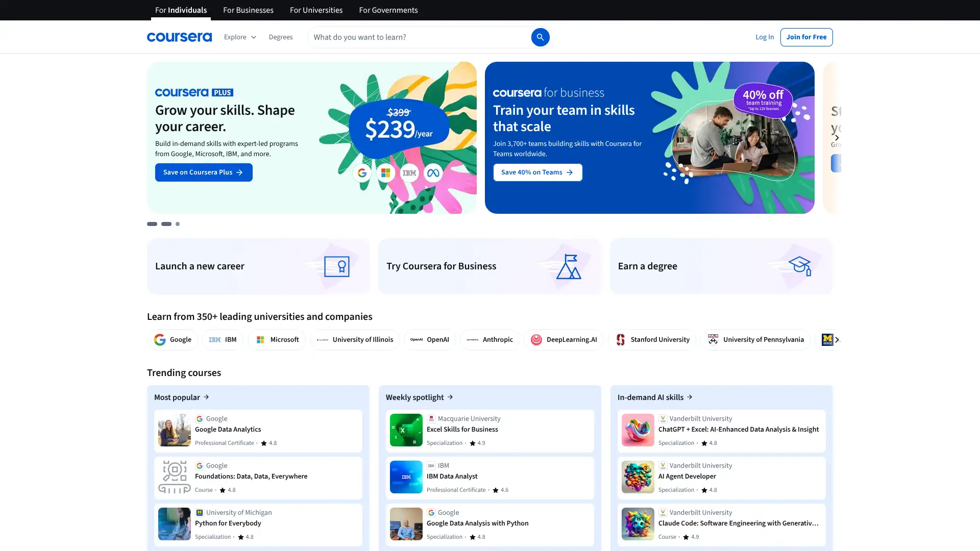Click the mountain flag icon on Coursera for Business
Screen dimensions: 980x551
(x=569, y=266)
